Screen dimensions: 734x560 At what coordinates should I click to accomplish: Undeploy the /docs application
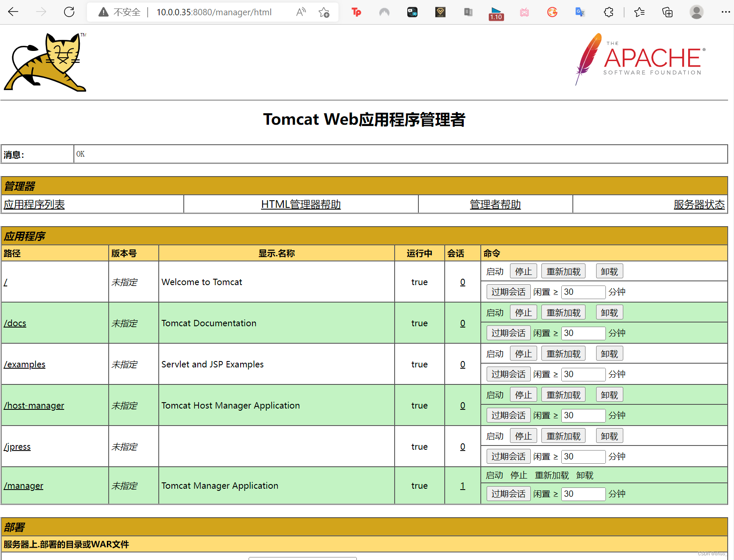[x=609, y=313]
